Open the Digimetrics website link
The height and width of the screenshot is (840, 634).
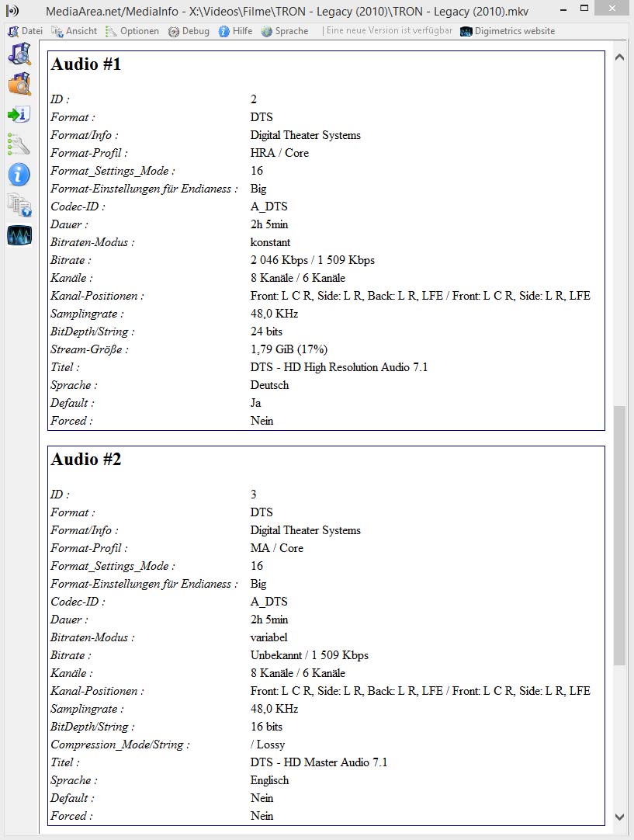[x=508, y=31]
